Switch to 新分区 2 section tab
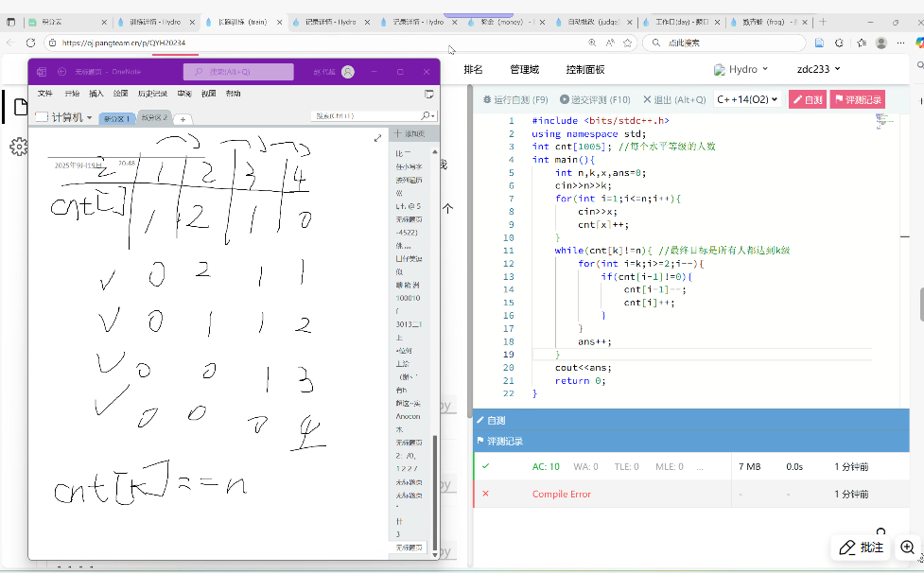The width and height of the screenshot is (924, 574). tap(153, 118)
